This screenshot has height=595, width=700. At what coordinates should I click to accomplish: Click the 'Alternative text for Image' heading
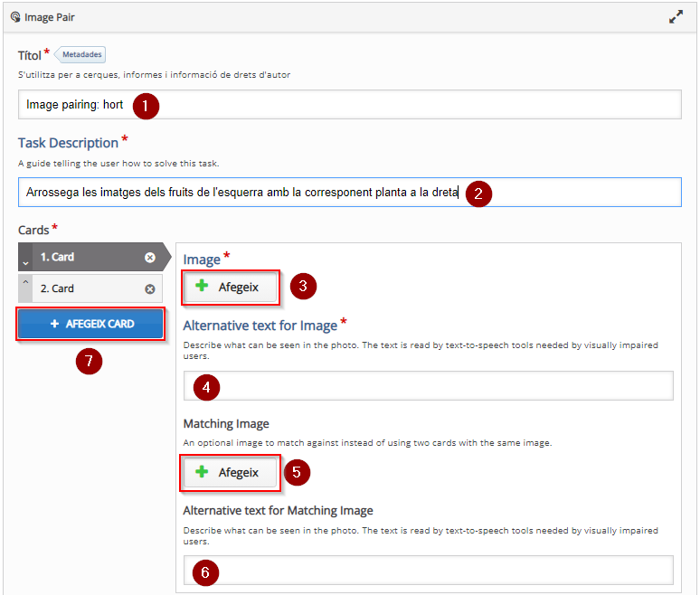point(260,326)
